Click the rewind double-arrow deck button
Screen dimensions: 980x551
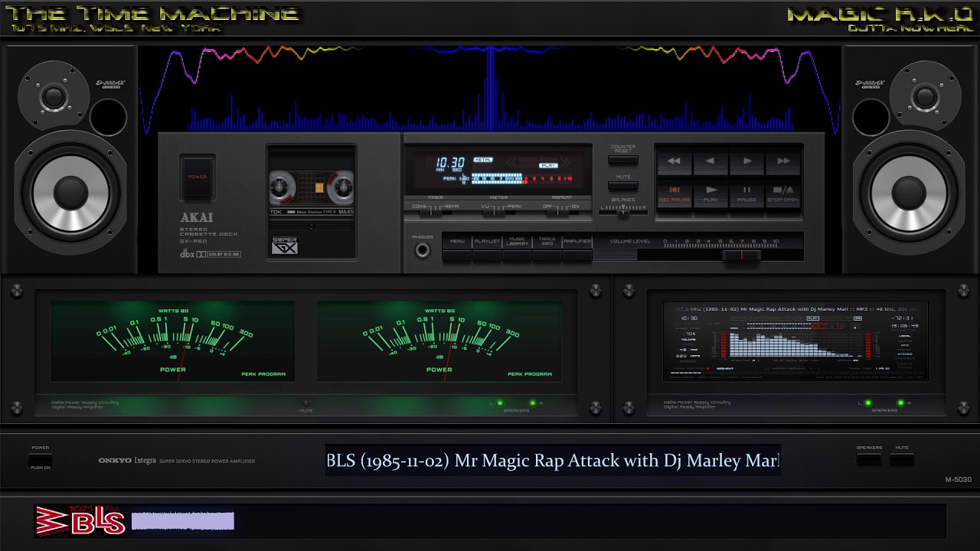(674, 161)
